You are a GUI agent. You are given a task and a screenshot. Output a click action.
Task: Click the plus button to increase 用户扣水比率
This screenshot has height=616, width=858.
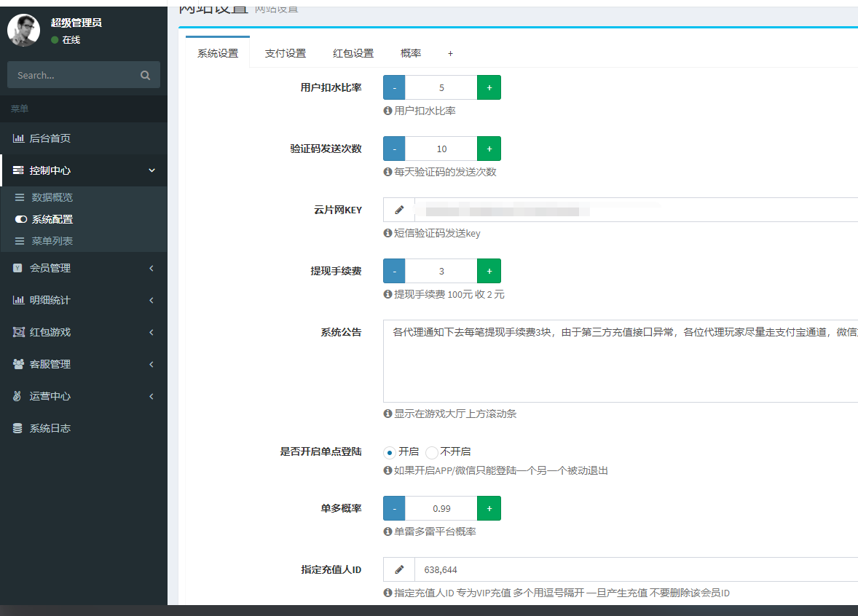(489, 87)
